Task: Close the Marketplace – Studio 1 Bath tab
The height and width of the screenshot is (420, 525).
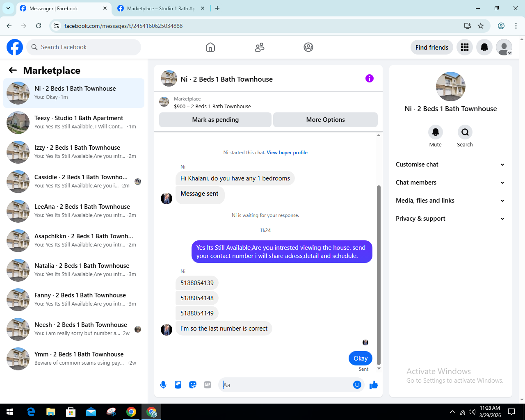Action: (x=202, y=8)
